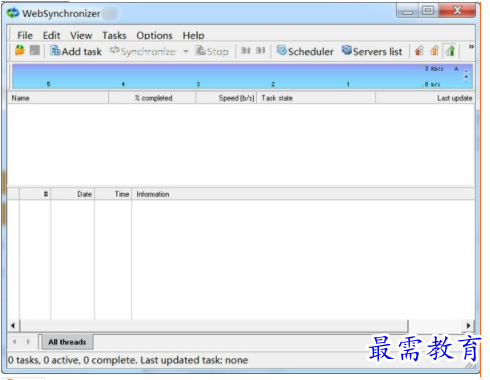Click the red house-arrow speed icon
This screenshot has height=380, width=490.
419,51
